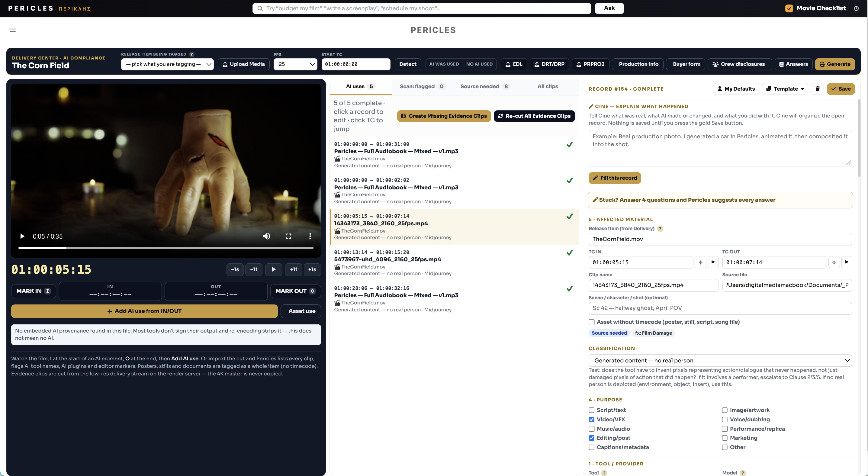
Task: Step forward one frame with +1f
Action: point(294,269)
